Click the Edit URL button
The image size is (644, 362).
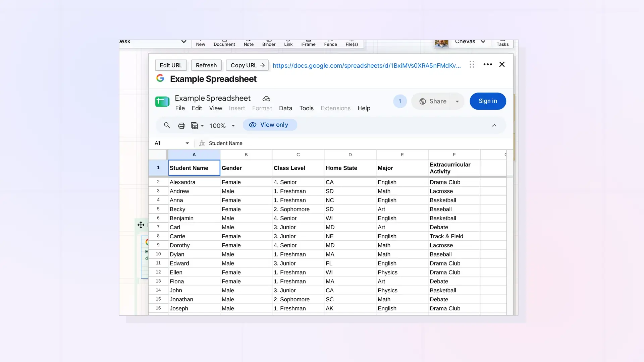coord(171,65)
